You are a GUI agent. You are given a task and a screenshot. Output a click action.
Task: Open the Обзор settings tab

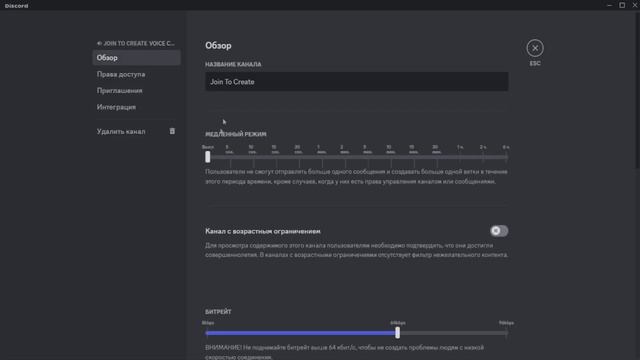(136, 58)
